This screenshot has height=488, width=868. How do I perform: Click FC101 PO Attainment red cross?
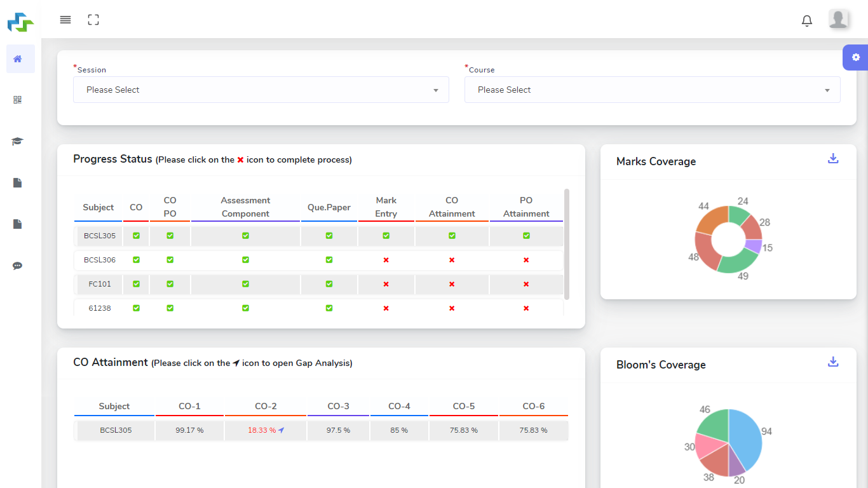526,284
